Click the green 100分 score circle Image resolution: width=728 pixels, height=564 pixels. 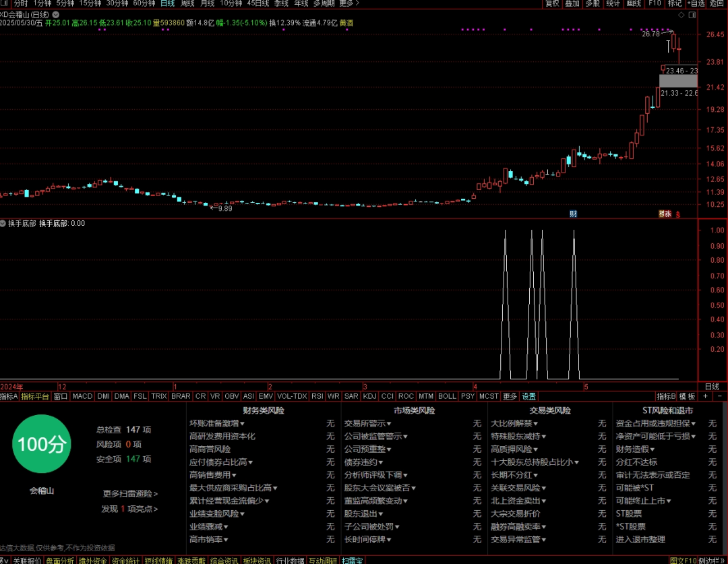pyautogui.click(x=41, y=444)
